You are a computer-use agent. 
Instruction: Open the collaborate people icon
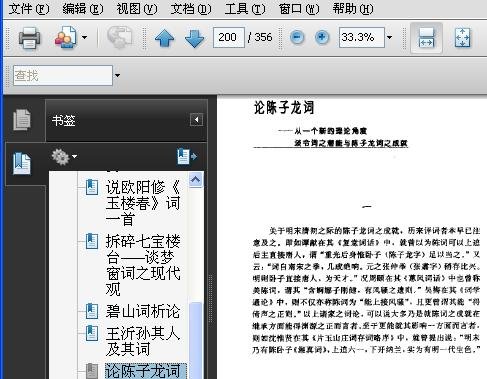(66, 37)
